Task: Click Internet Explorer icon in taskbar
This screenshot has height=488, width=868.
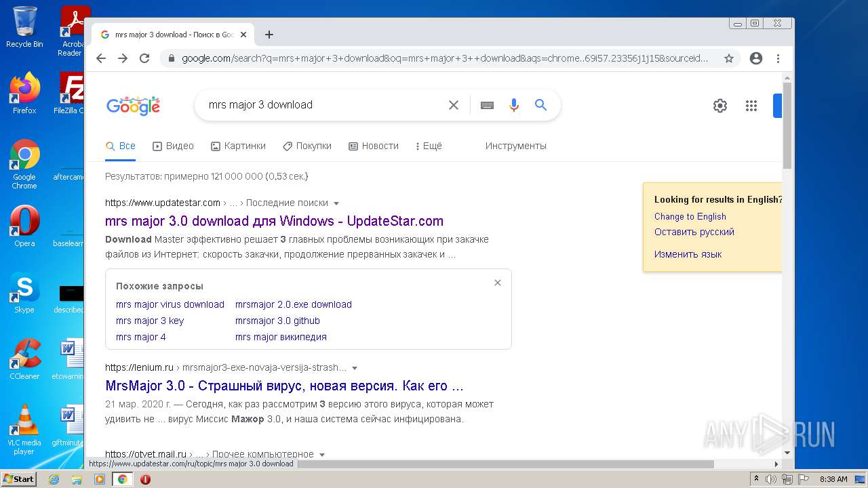Action: tap(54, 479)
